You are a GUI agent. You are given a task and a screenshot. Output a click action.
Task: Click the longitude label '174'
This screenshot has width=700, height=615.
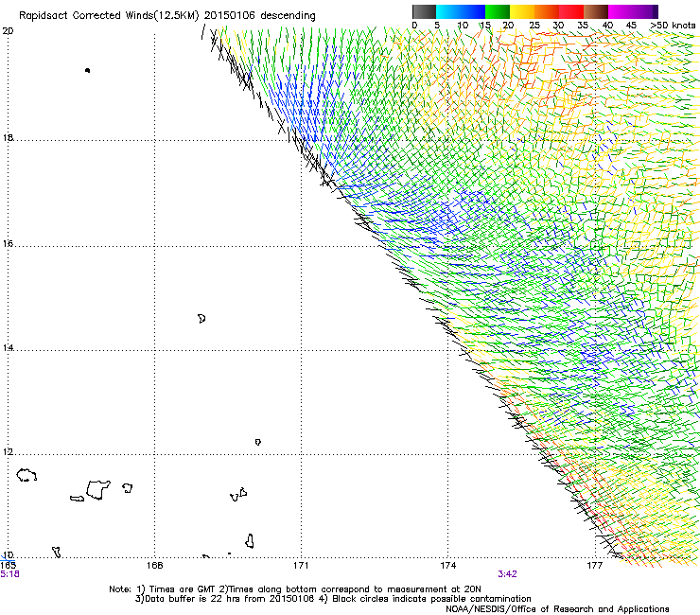point(447,566)
